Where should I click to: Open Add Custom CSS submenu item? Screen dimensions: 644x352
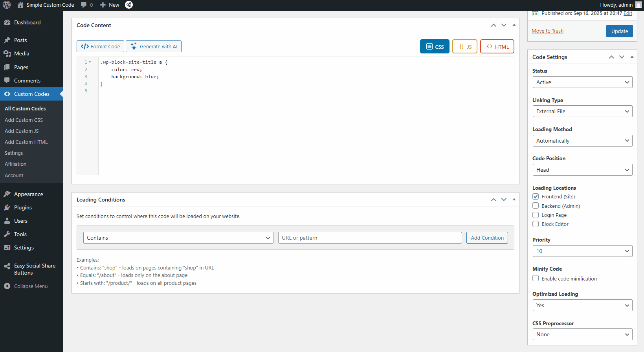click(24, 120)
